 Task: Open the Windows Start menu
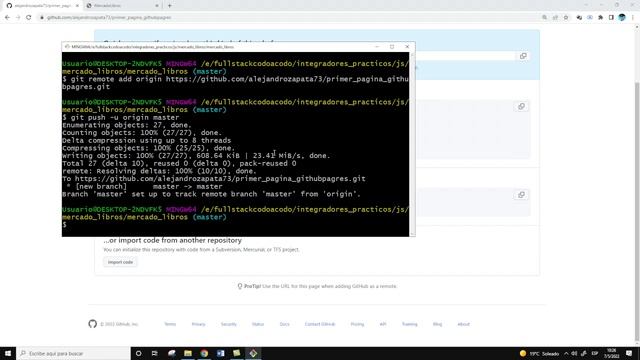[x=8, y=353]
